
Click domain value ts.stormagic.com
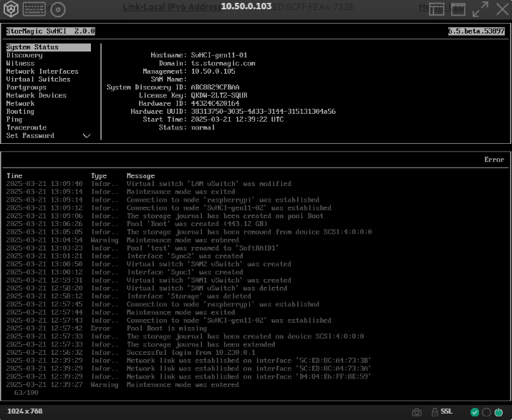(223, 63)
